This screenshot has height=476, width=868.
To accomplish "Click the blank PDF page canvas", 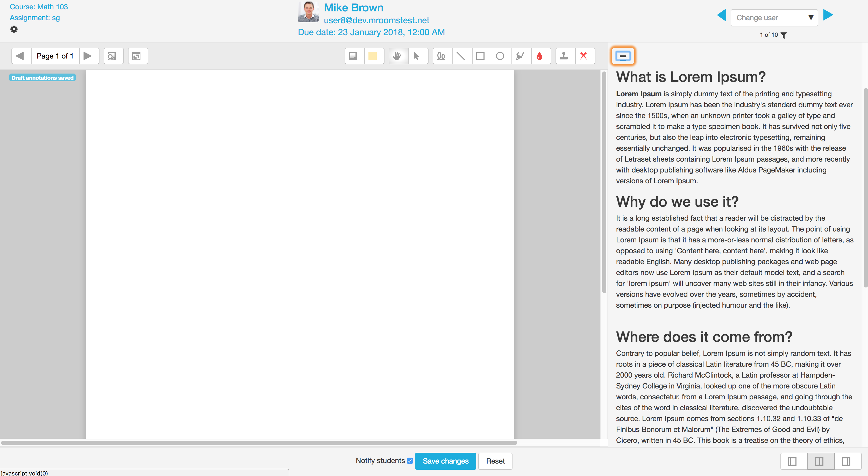I will [300, 254].
